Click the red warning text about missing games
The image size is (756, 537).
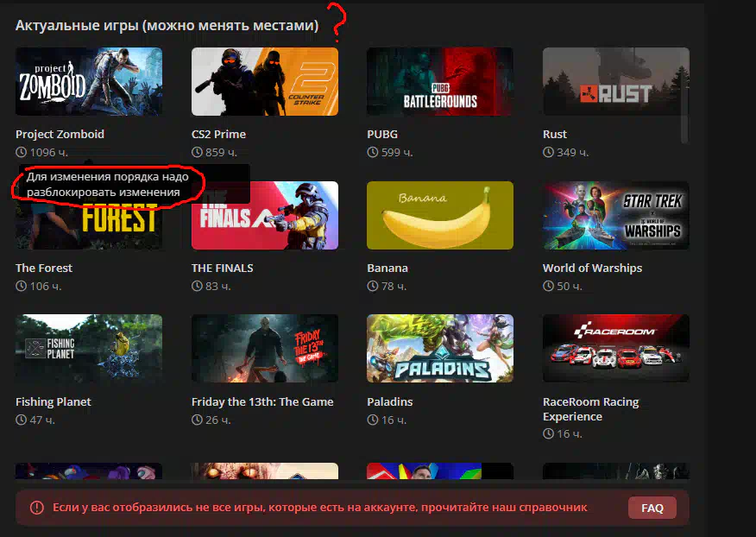(319, 508)
